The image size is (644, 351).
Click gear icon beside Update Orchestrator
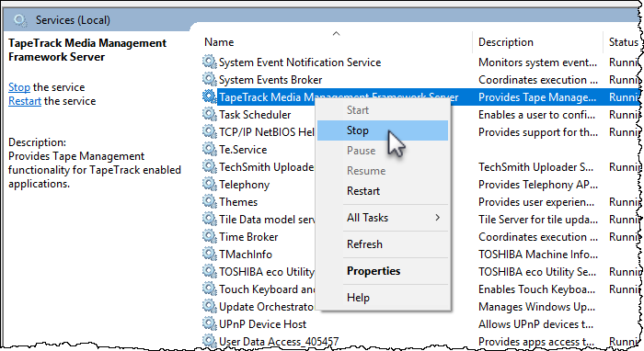click(x=210, y=306)
